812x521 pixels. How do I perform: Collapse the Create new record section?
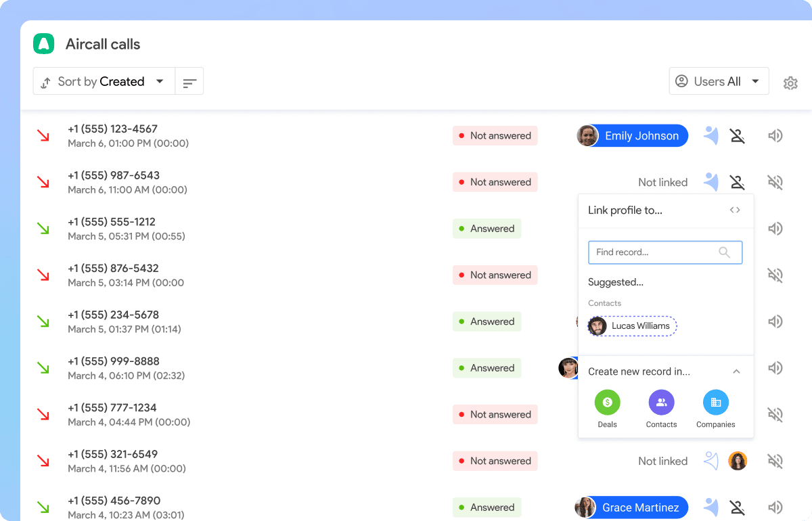pyautogui.click(x=737, y=371)
